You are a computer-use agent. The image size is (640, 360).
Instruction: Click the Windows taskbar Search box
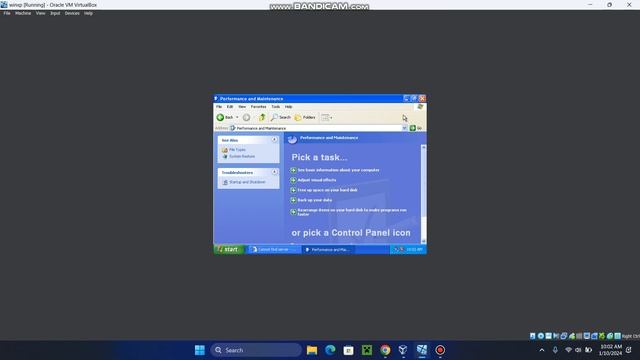tap(256, 350)
